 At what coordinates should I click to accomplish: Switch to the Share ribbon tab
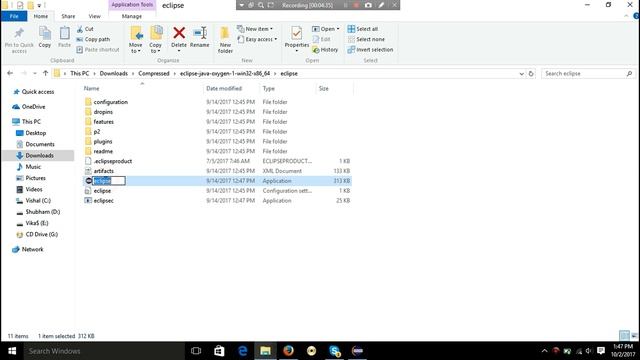pyautogui.click(x=68, y=16)
